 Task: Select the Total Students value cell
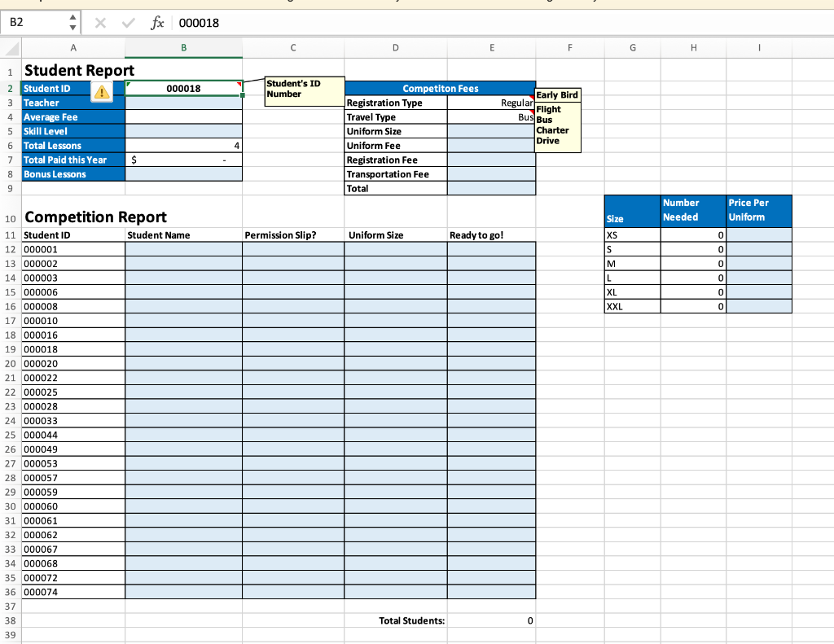pyautogui.click(x=492, y=620)
